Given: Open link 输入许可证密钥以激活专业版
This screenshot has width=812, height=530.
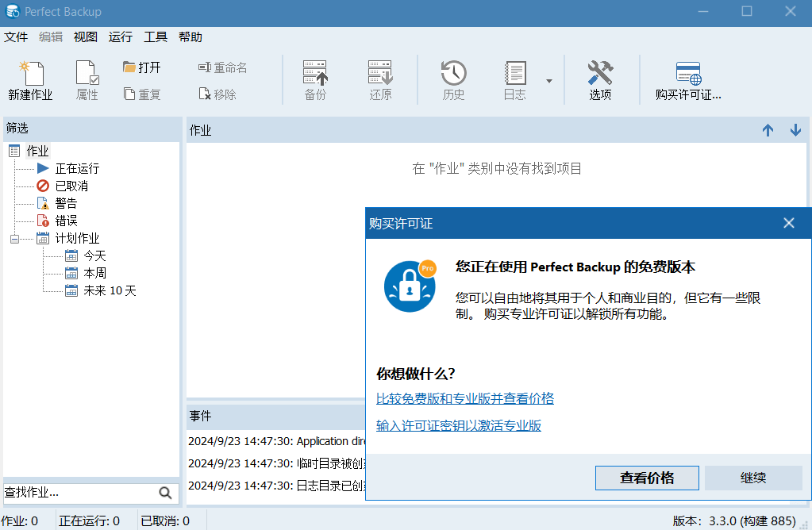Looking at the screenshot, I should click(459, 425).
